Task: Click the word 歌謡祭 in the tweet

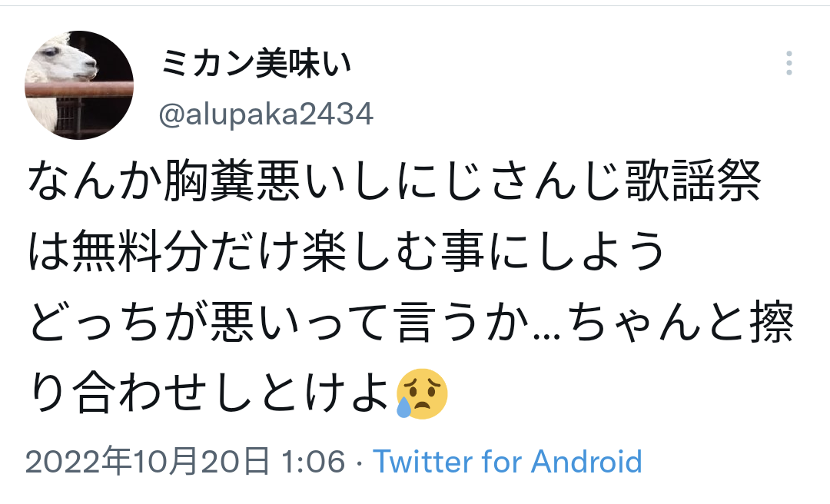Action: pos(693,181)
